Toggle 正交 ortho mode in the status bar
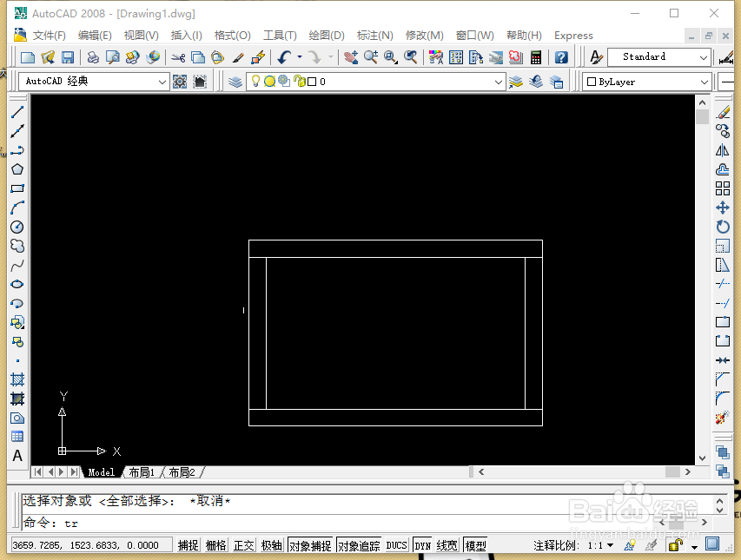 [243, 544]
